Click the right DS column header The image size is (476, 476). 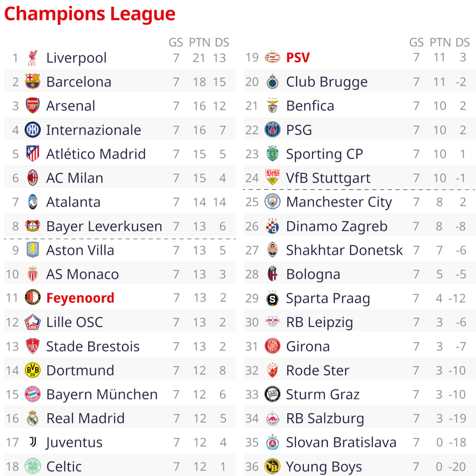click(463, 42)
